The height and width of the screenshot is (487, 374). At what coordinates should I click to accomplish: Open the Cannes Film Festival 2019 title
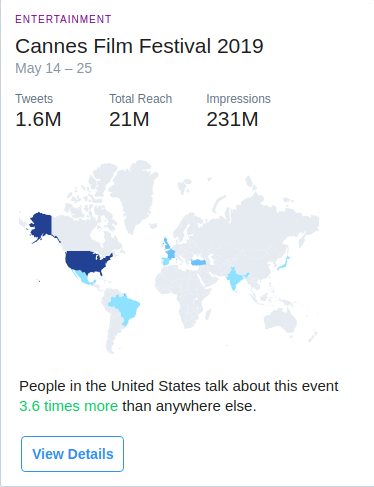coord(139,46)
